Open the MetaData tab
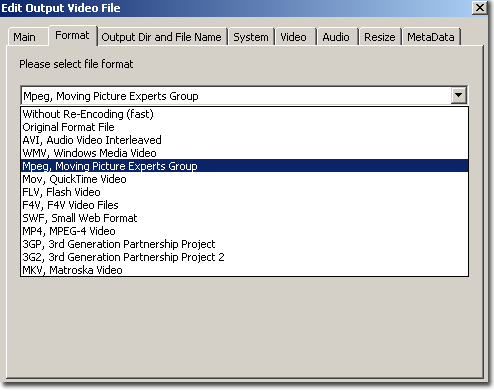Screen dimensions: 494x391 coord(431,37)
